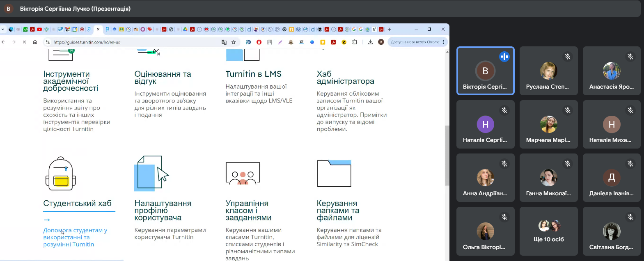Open the yellow Z extension

[x=344, y=42]
